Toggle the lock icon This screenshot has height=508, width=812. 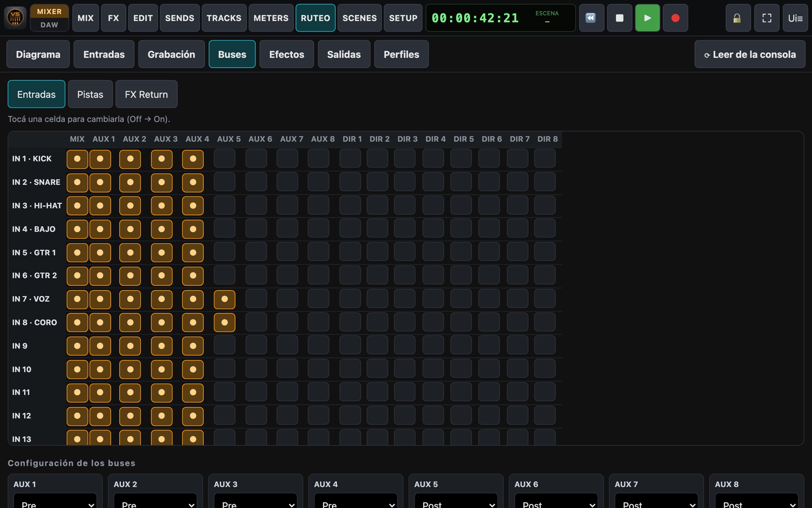(x=738, y=18)
